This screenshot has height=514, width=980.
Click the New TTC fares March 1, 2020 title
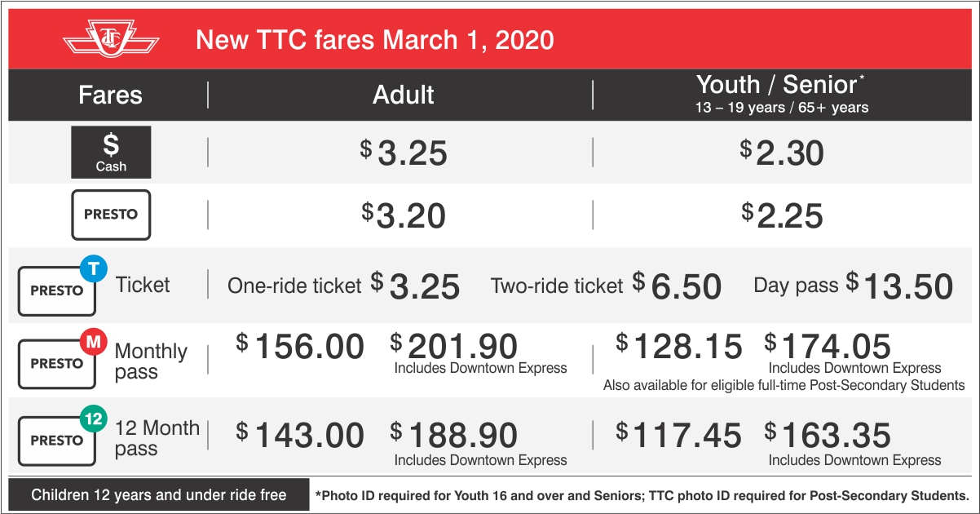click(375, 39)
